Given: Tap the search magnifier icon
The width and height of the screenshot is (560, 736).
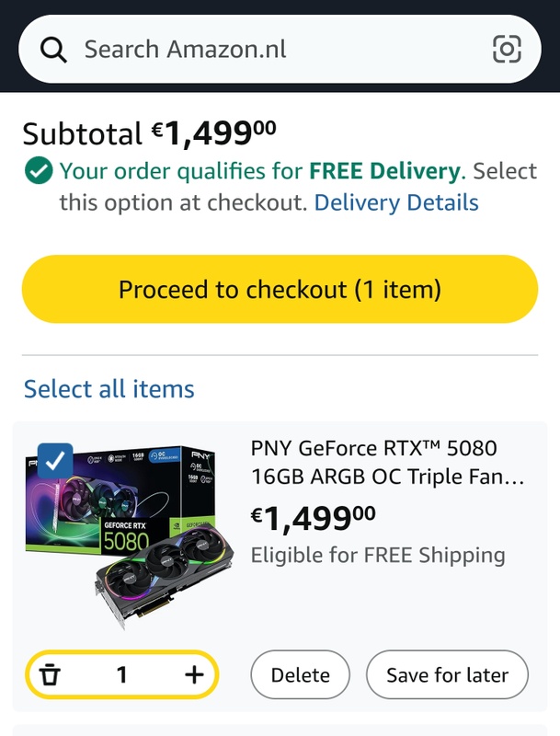Looking at the screenshot, I should pyautogui.click(x=54, y=49).
